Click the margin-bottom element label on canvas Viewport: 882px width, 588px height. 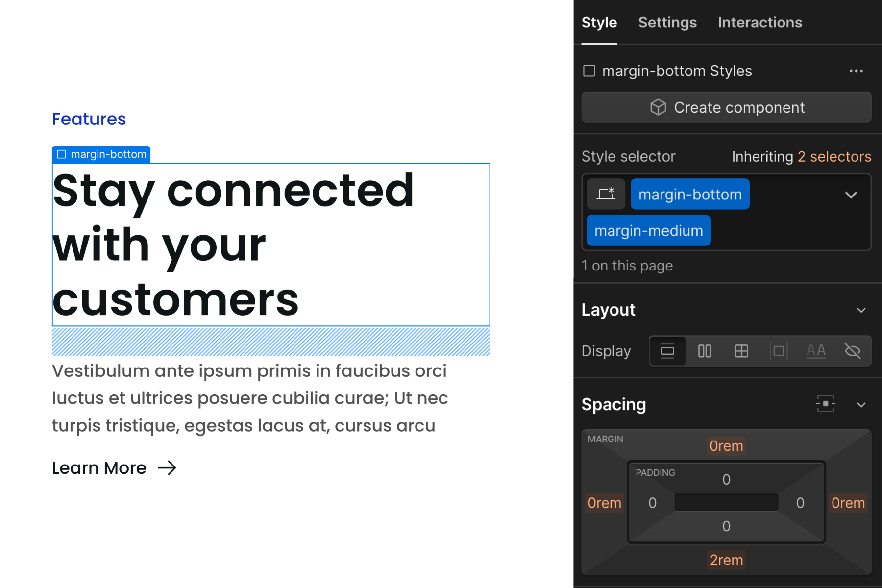(101, 154)
